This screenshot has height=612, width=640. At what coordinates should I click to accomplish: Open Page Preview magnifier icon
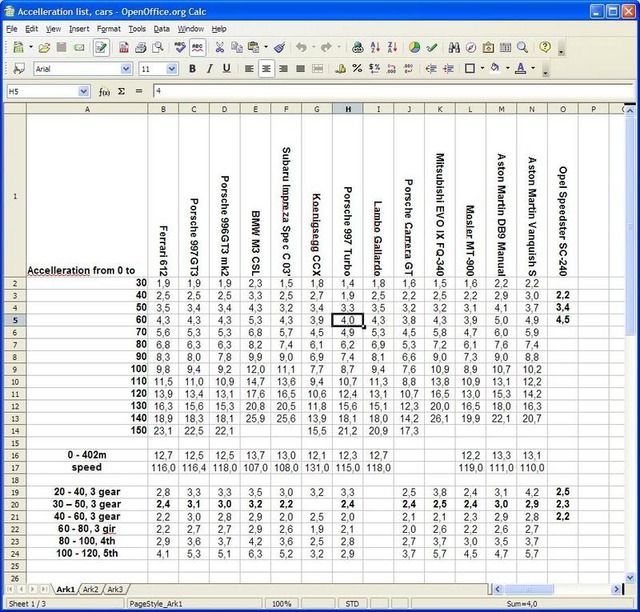tap(158, 48)
